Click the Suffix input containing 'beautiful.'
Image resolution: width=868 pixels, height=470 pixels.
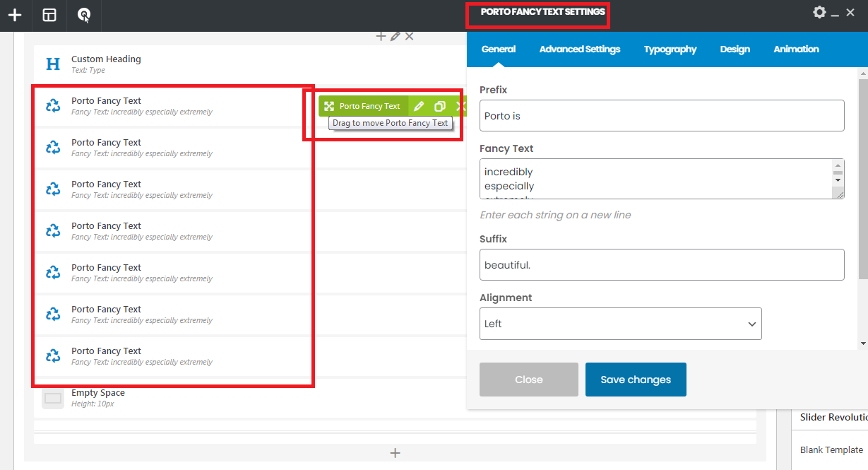(x=662, y=264)
